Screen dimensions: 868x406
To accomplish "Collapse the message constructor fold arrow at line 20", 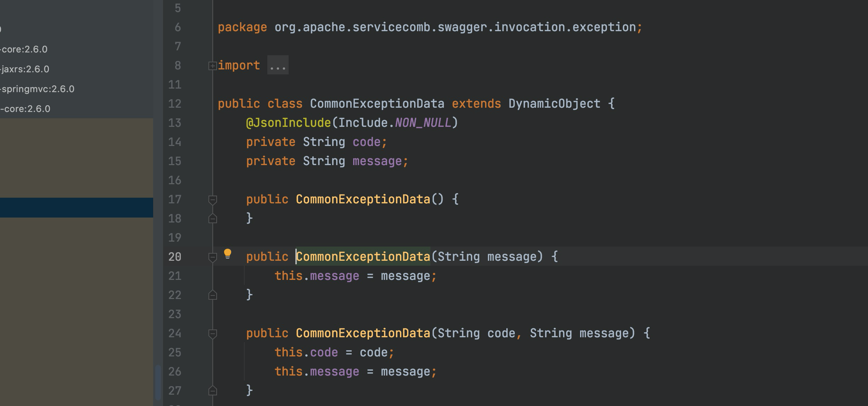I will tap(213, 256).
